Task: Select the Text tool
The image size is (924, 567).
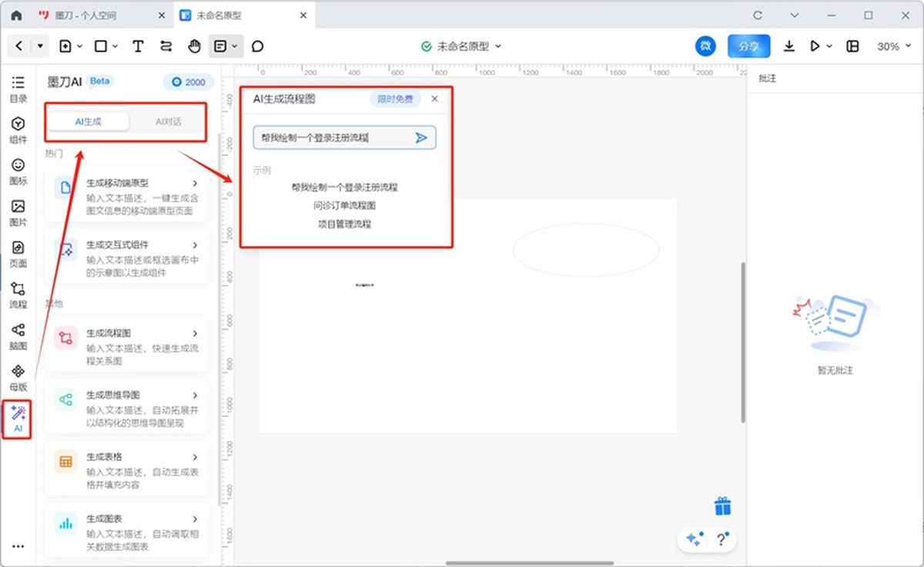Action: (138, 46)
